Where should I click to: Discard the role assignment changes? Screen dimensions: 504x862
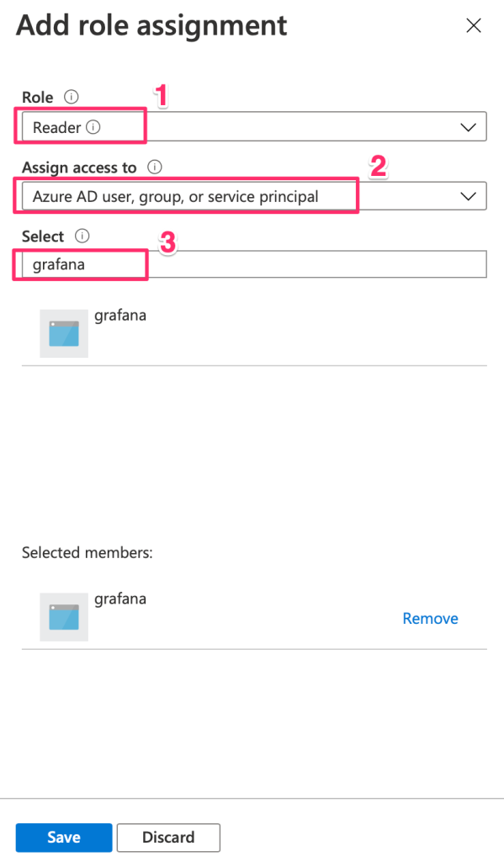(168, 838)
